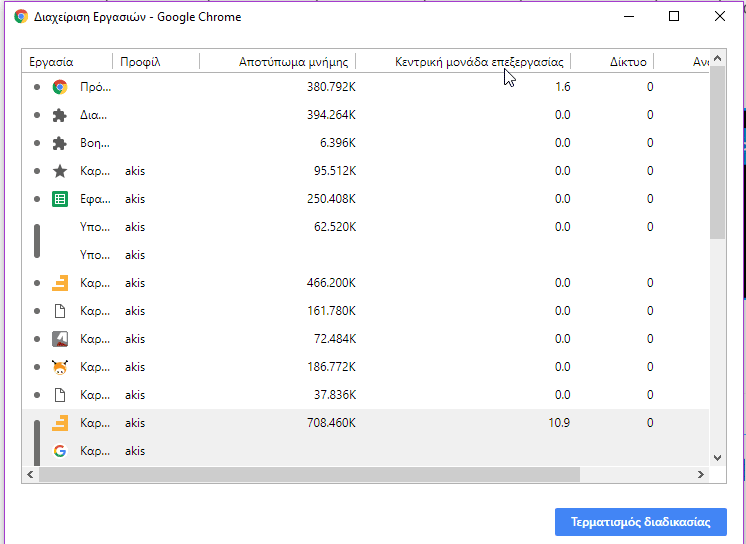Minimize the Task Manager window
This screenshot has height=544, width=746.
coord(629,17)
